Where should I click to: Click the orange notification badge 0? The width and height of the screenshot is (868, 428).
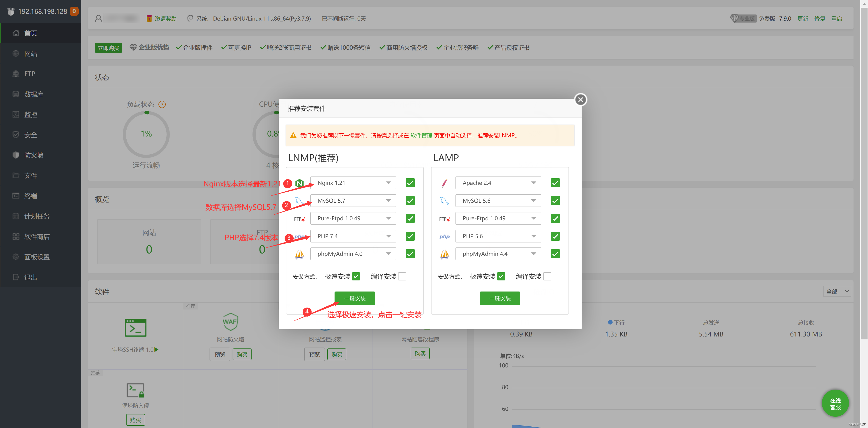pyautogui.click(x=74, y=11)
